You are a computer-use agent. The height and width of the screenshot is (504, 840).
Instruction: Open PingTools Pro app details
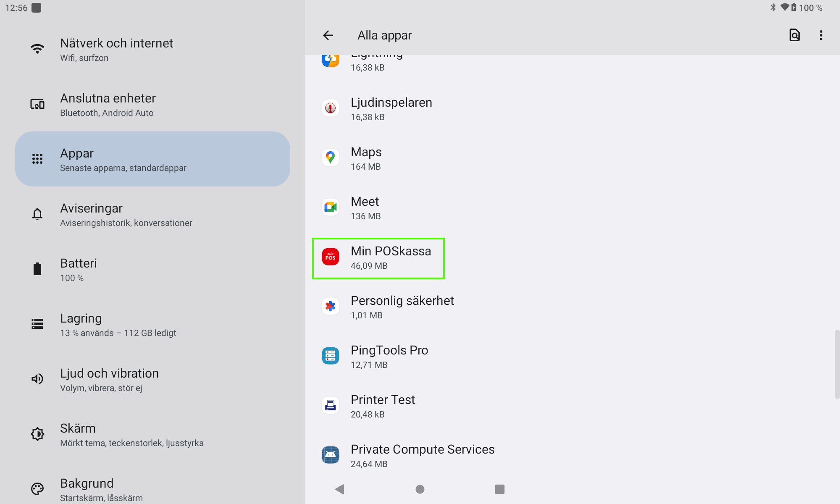coord(389,357)
